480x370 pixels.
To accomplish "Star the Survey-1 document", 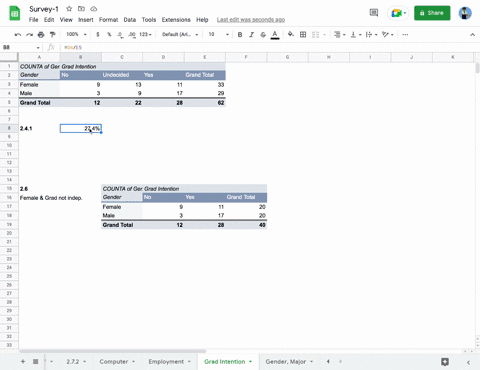I will coord(69,9).
